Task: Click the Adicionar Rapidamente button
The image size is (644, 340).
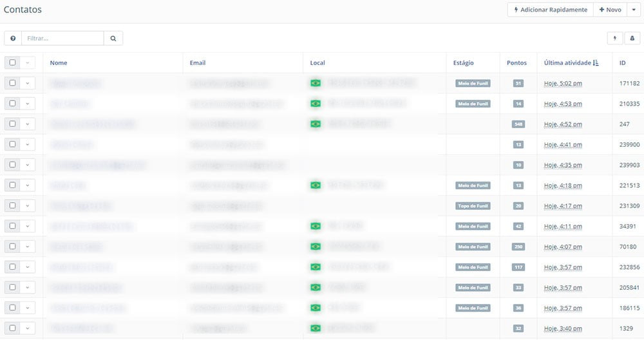Action: [550, 10]
